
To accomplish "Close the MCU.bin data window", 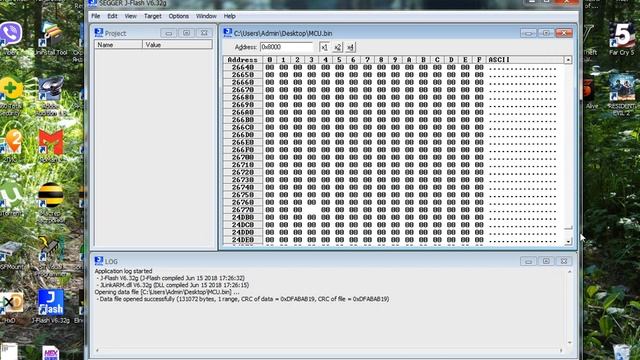I will pyautogui.click(x=564, y=33).
